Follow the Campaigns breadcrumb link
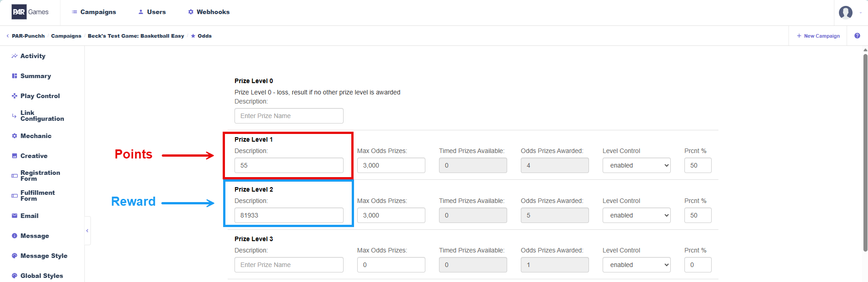 pyautogui.click(x=66, y=36)
